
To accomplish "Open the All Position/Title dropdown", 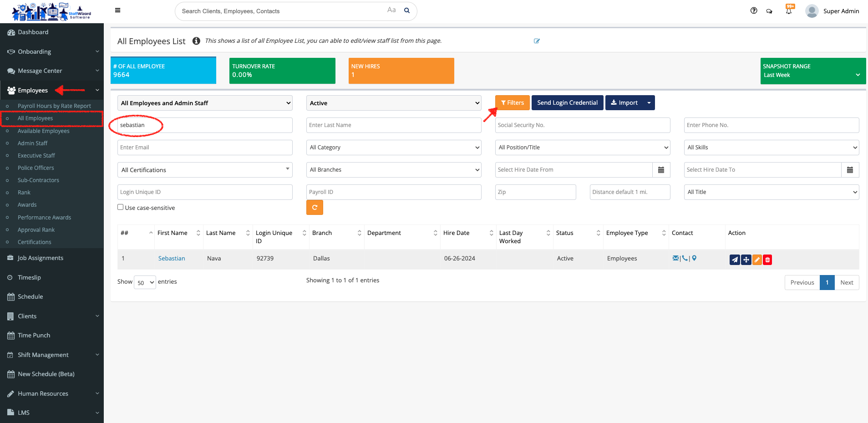I will coord(583,148).
